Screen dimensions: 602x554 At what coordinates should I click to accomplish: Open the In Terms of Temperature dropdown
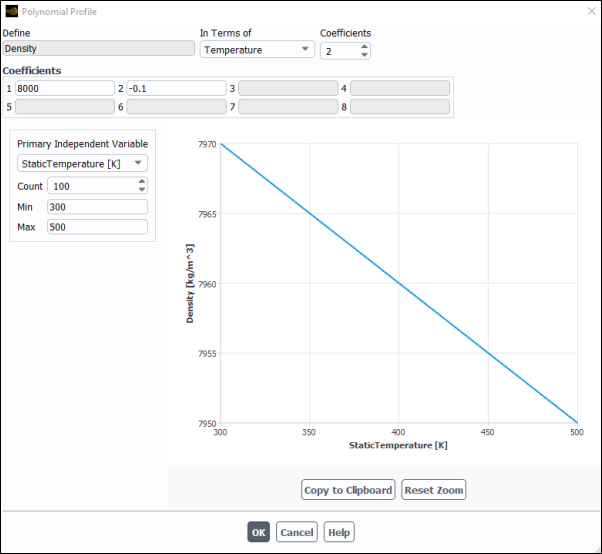(x=257, y=49)
